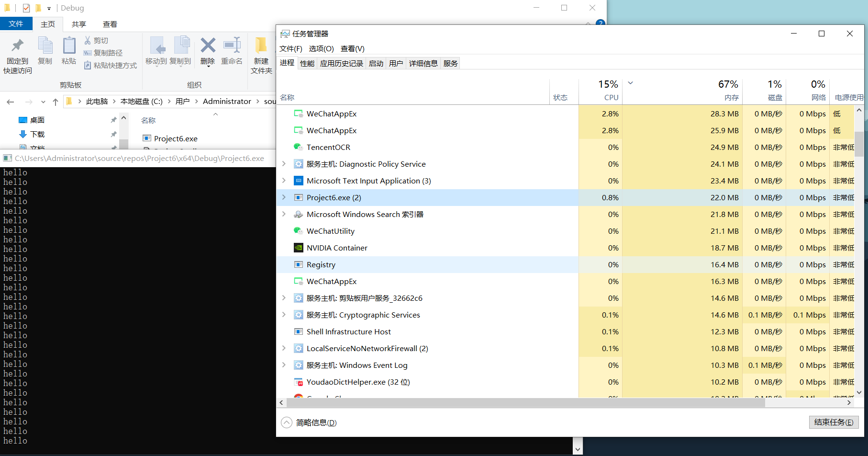Click Task Manager vertical scrollbar thumb
Viewport: 868px width, 456px height.
[x=859, y=144]
